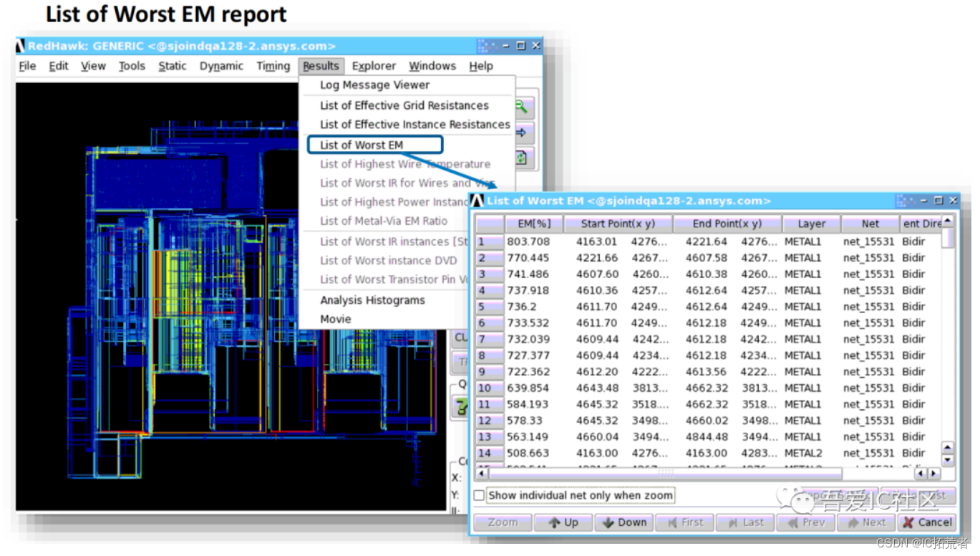Click the Last button
The height and width of the screenshot is (556, 980).
pos(745,522)
